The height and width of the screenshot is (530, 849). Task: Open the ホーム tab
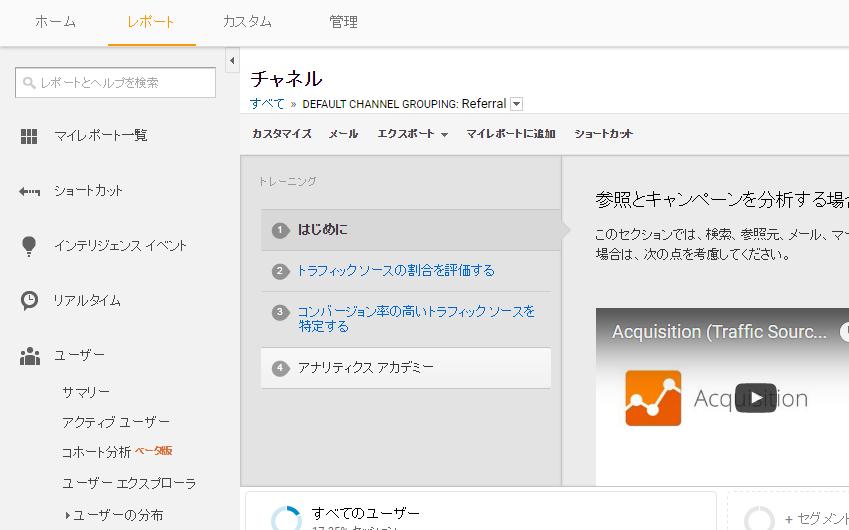click(55, 22)
